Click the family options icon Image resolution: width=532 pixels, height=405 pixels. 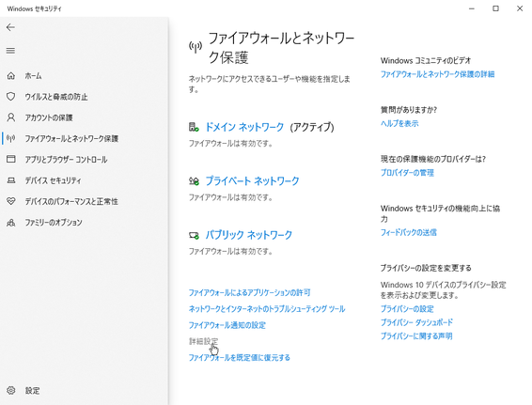[x=11, y=223]
